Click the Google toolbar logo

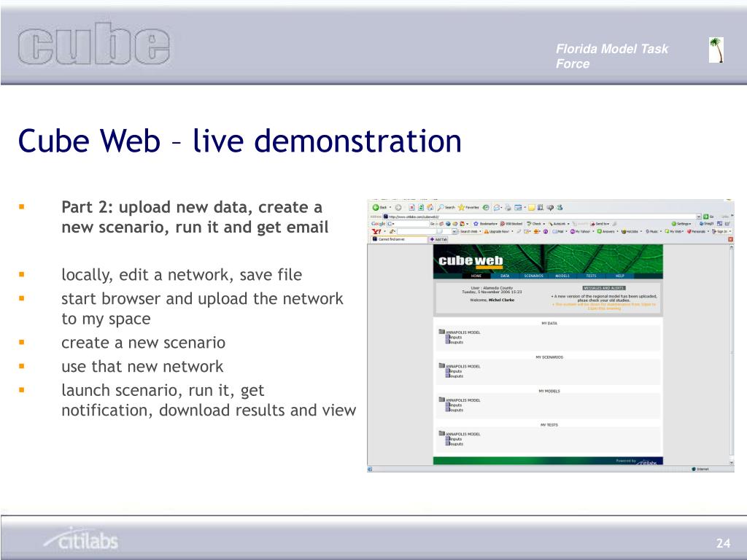379,224
